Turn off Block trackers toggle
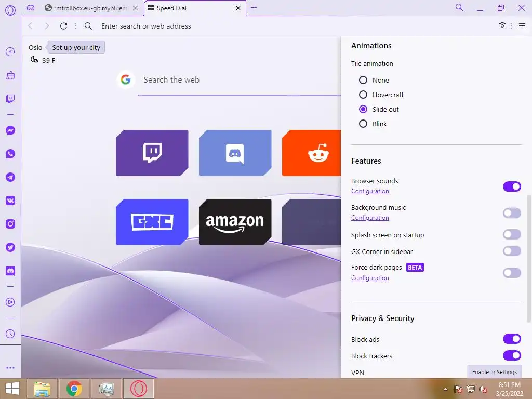This screenshot has height=399, width=532. (x=512, y=355)
